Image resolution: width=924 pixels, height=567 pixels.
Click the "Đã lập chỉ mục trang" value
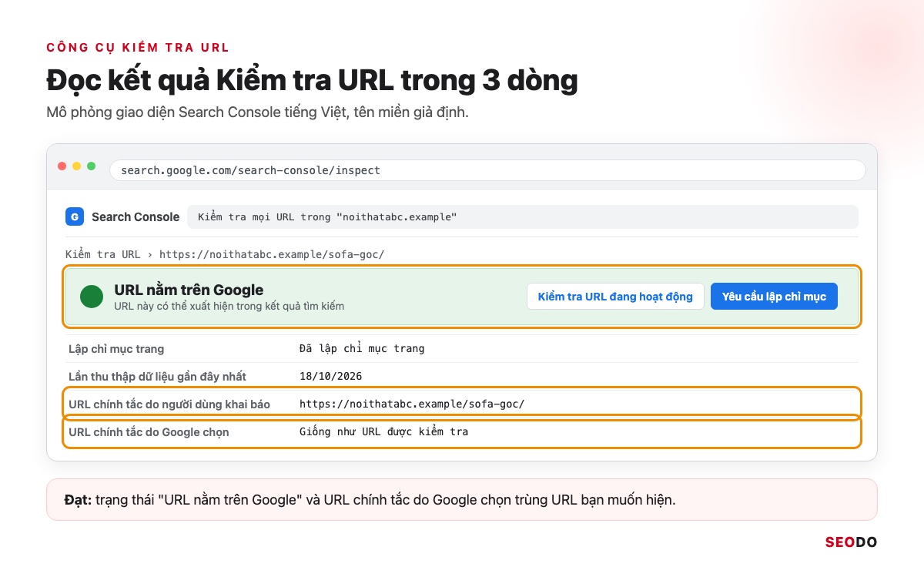pyautogui.click(x=362, y=348)
